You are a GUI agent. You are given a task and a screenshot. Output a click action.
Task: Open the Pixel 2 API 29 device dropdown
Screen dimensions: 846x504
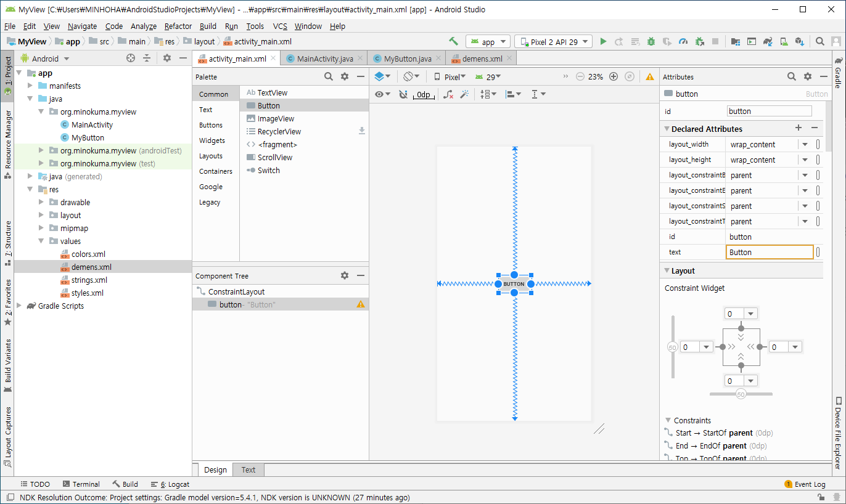(553, 42)
